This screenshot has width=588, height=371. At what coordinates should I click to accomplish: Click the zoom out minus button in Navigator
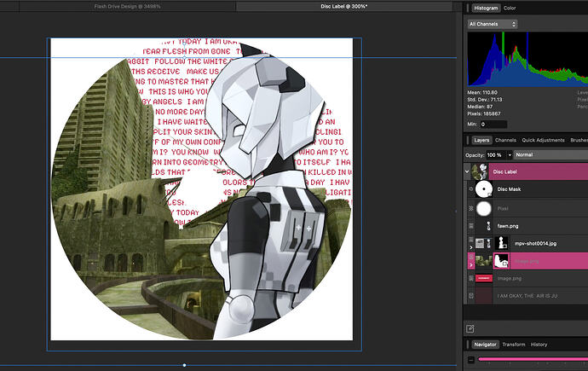471,360
